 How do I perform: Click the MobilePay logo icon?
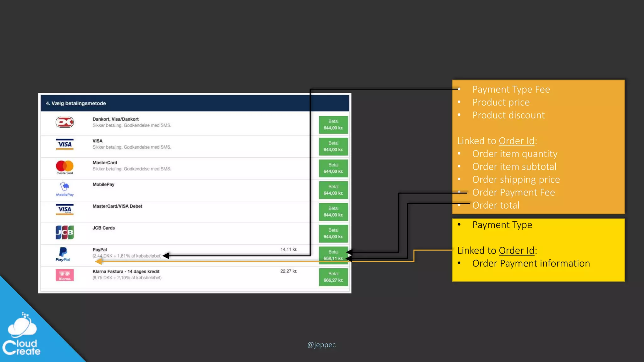coord(64,189)
